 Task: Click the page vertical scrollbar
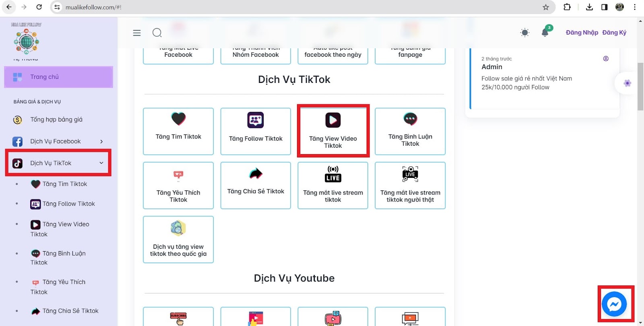pos(640,87)
